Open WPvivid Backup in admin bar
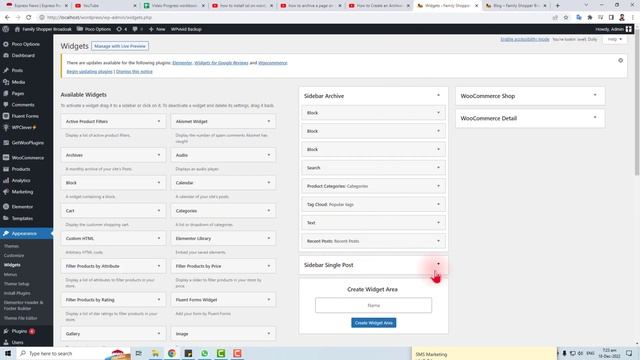The height and width of the screenshot is (360, 640). point(186,29)
